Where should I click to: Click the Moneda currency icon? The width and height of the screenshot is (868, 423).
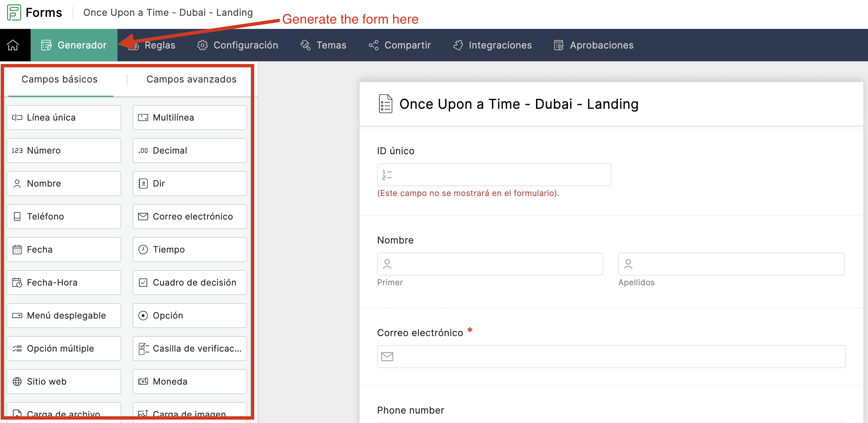pyautogui.click(x=143, y=382)
